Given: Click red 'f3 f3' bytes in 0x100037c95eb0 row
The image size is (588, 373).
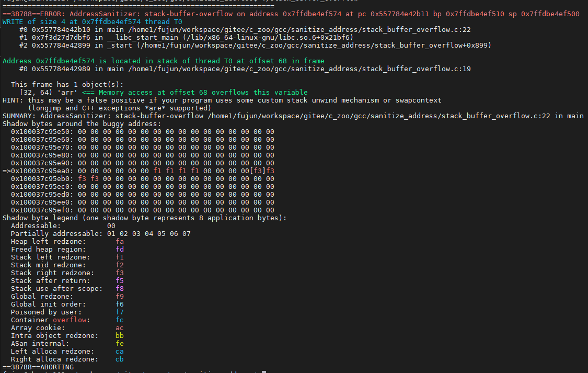Looking at the screenshot, I should tap(88, 179).
